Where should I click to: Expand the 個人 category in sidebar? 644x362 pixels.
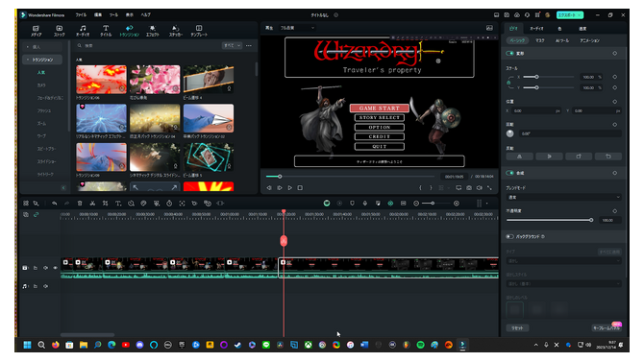click(27, 47)
